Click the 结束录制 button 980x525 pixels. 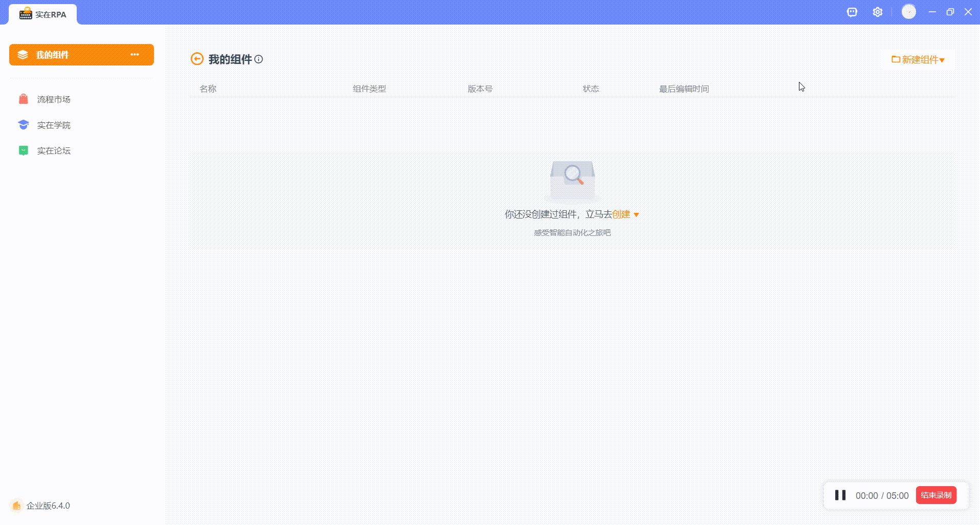936,495
